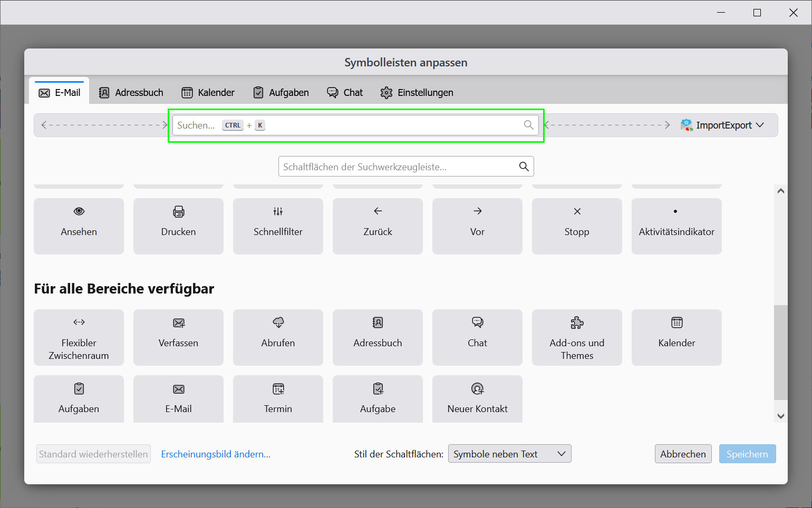This screenshot has height=508, width=812.
Task: Click Standard wiederherstellen button
Action: pyautogui.click(x=93, y=454)
